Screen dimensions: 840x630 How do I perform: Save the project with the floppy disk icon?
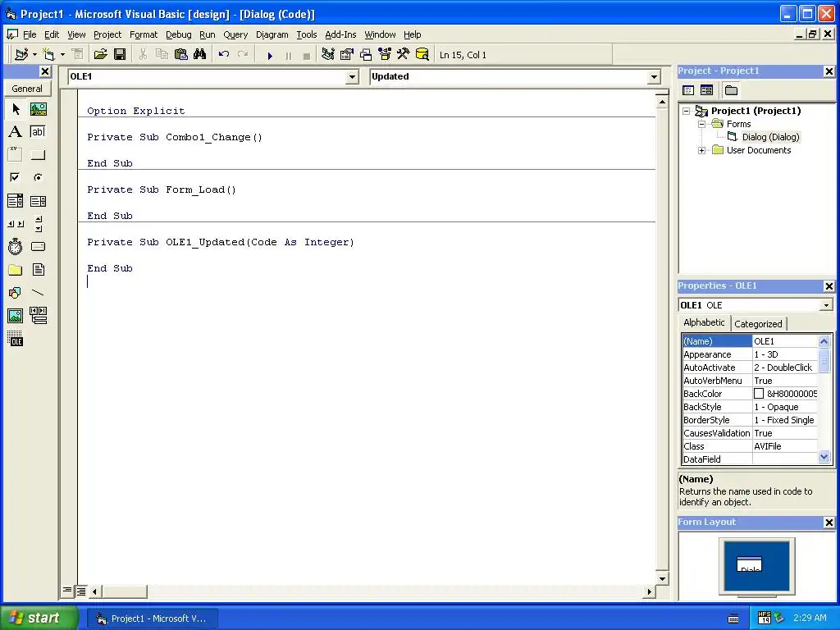(120, 55)
